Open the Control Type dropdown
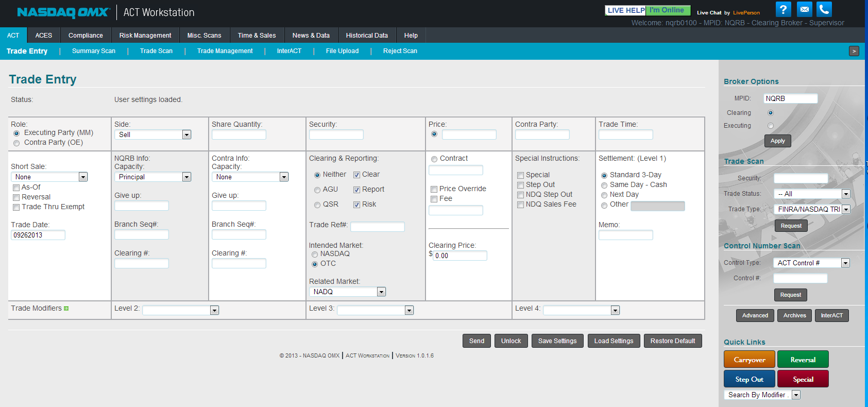Image resolution: width=868 pixels, height=407 pixels. point(812,263)
